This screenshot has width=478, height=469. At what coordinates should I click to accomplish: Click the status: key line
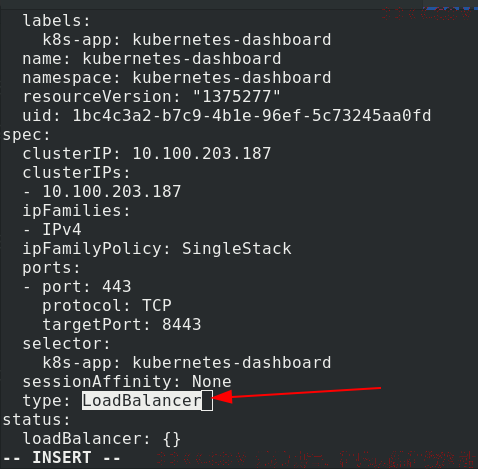[36, 420]
